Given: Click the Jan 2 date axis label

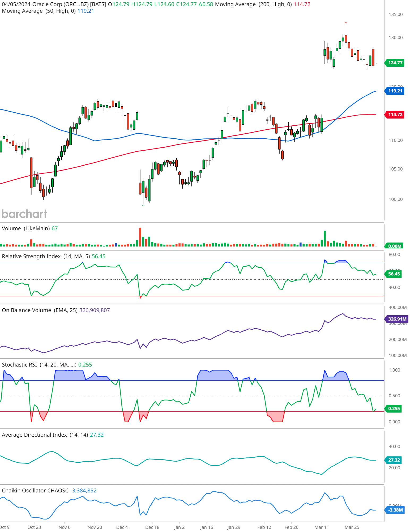Looking at the screenshot, I should coord(179,527).
